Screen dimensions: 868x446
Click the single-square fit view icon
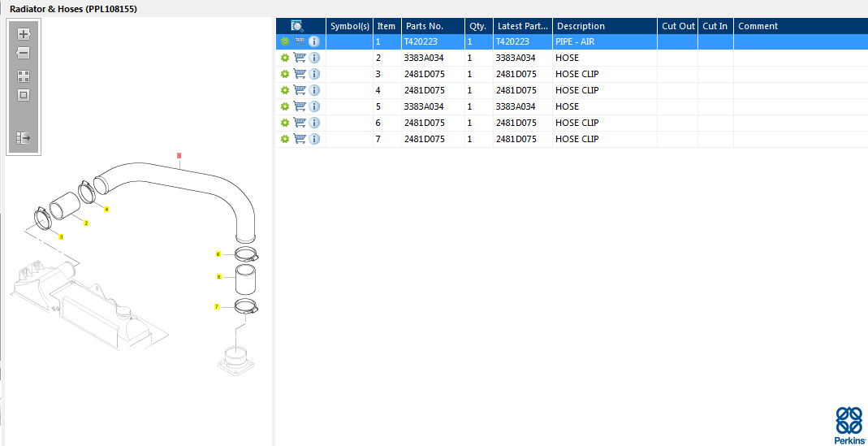[24, 95]
